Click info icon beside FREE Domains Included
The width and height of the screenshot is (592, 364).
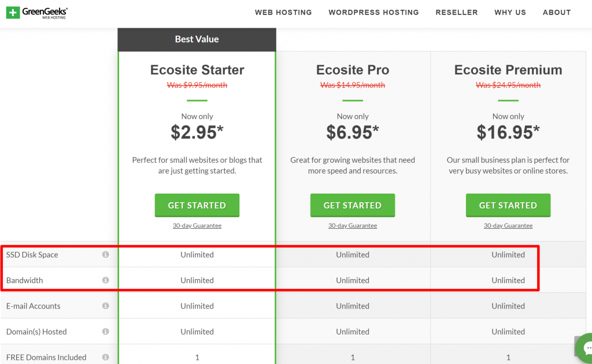click(x=105, y=357)
